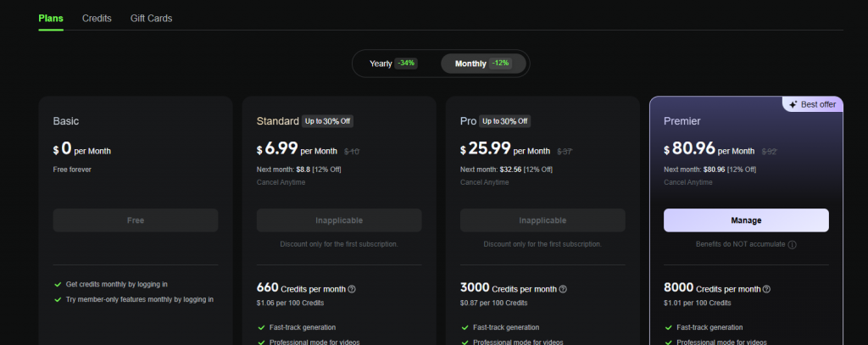
Task: Click help icon next to 3000 Credits per month
Action: click(x=563, y=289)
